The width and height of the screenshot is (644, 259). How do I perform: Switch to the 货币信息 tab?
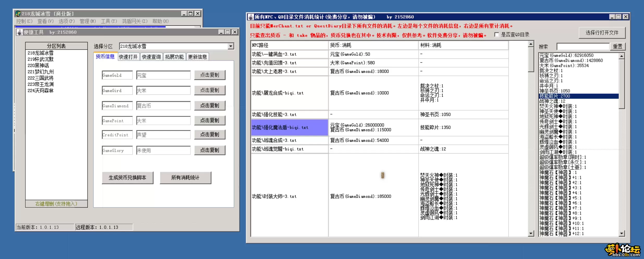click(105, 56)
